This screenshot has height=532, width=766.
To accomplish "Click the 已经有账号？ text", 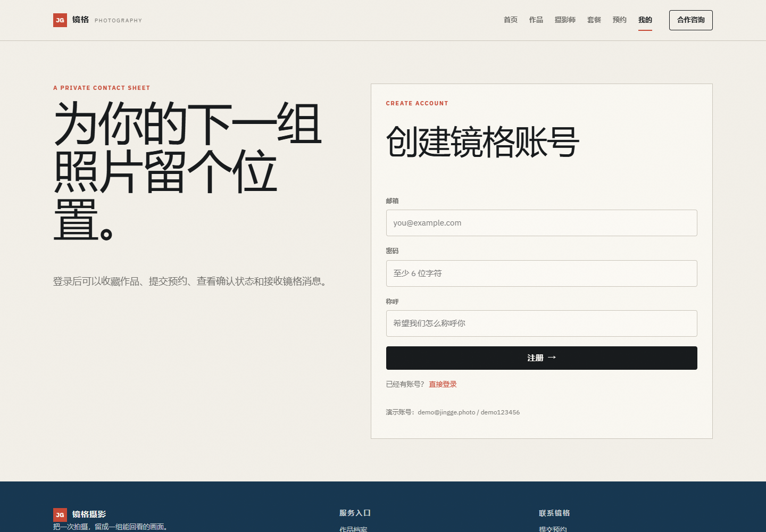I will click(x=405, y=384).
